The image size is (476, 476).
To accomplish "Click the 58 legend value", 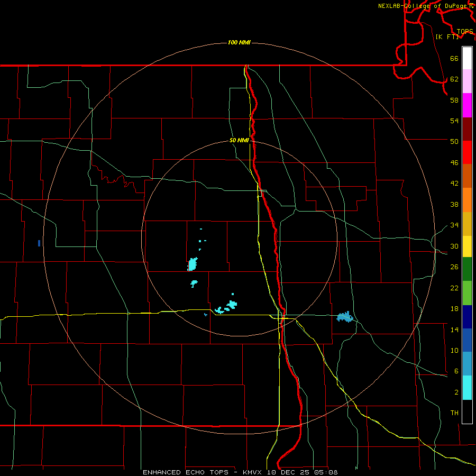I will pos(454,100).
